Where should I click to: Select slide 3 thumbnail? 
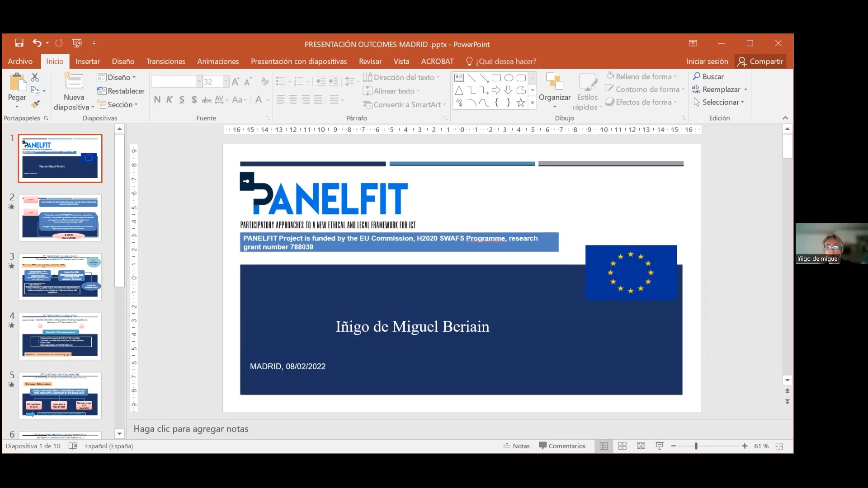[60, 277]
